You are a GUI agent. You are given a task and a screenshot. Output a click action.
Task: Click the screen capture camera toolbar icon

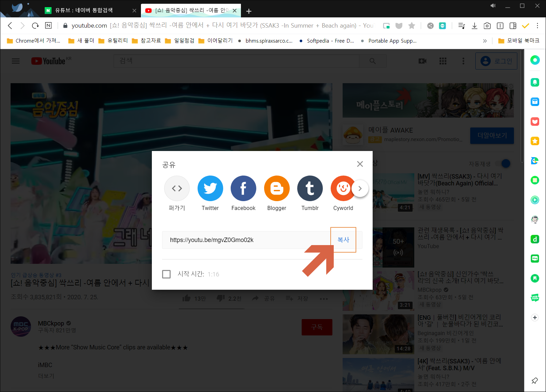487,26
